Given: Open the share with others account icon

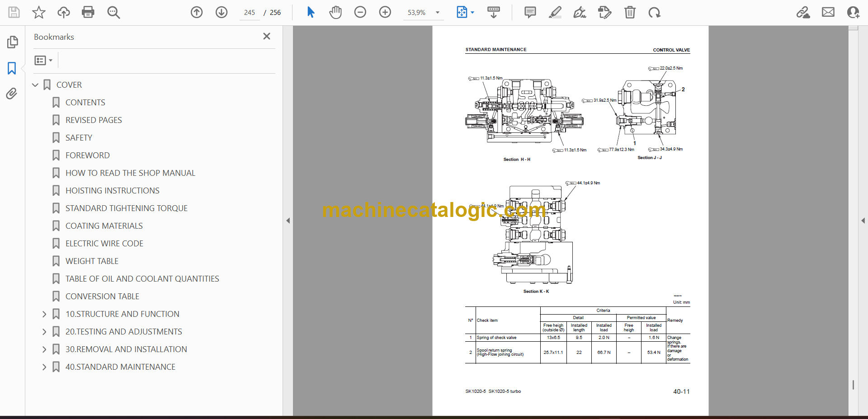Looking at the screenshot, I should pos(853,12).
